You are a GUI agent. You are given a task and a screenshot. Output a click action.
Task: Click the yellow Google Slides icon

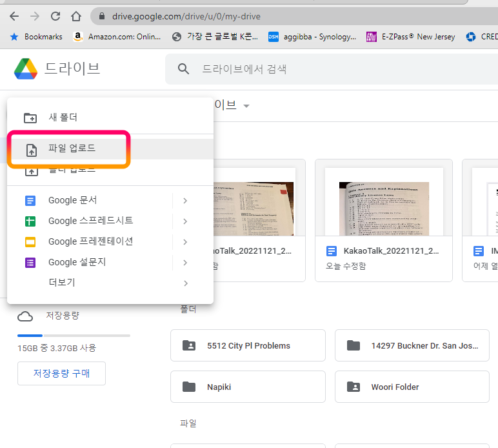pos(30,242)
